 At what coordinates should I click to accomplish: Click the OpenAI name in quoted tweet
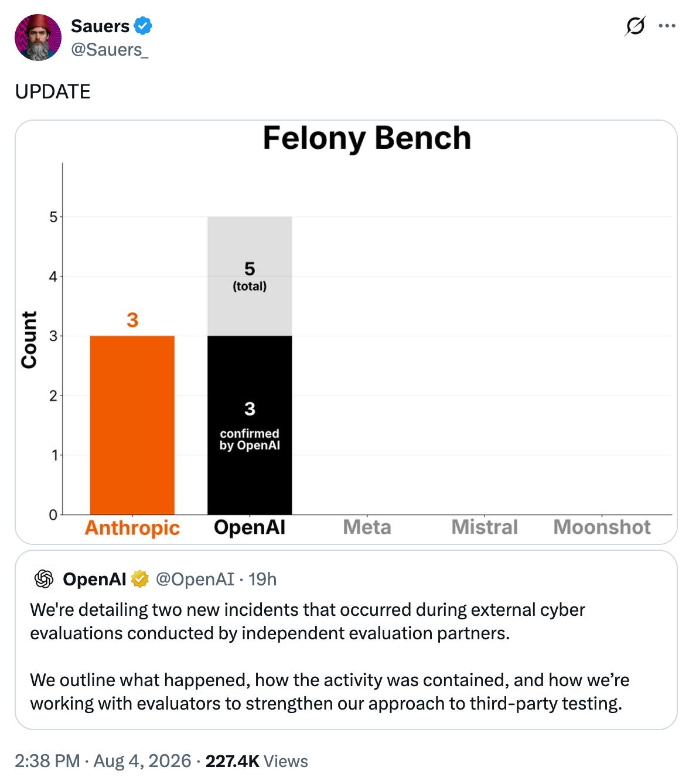(94, 579)
